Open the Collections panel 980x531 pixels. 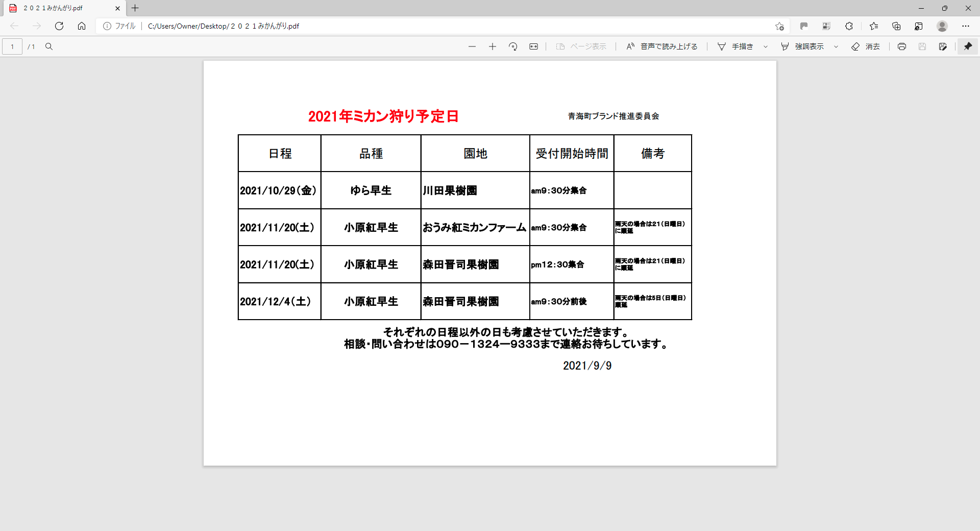click(896, 26)
